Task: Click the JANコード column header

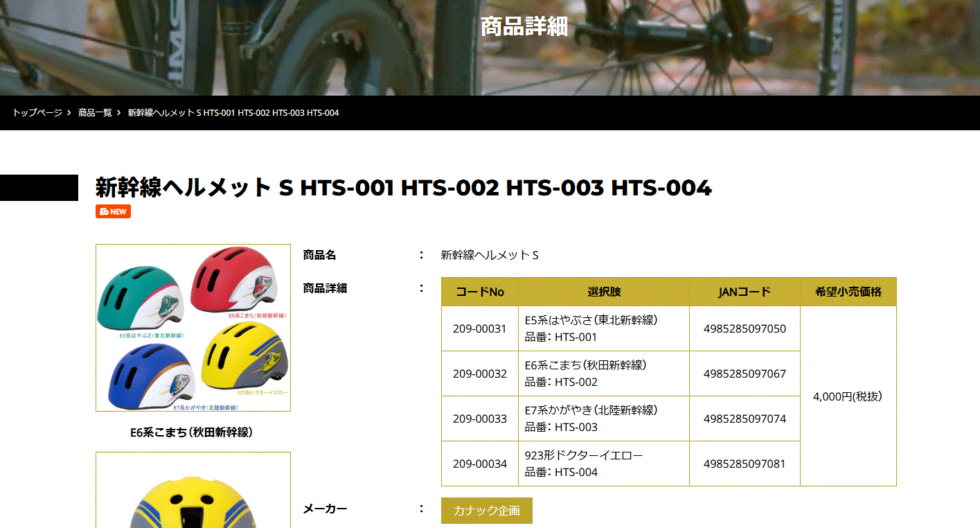Action: point(745,291)
